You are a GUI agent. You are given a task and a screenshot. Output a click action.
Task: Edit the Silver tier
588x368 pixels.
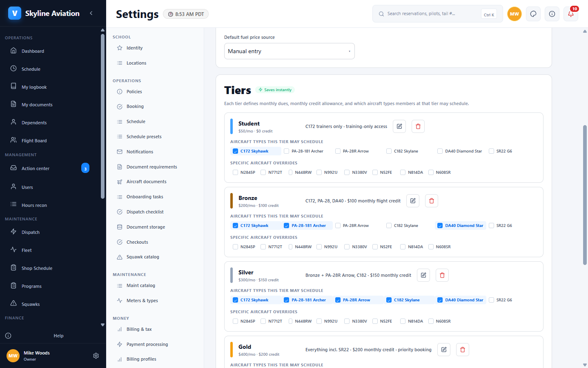[423, 275]
